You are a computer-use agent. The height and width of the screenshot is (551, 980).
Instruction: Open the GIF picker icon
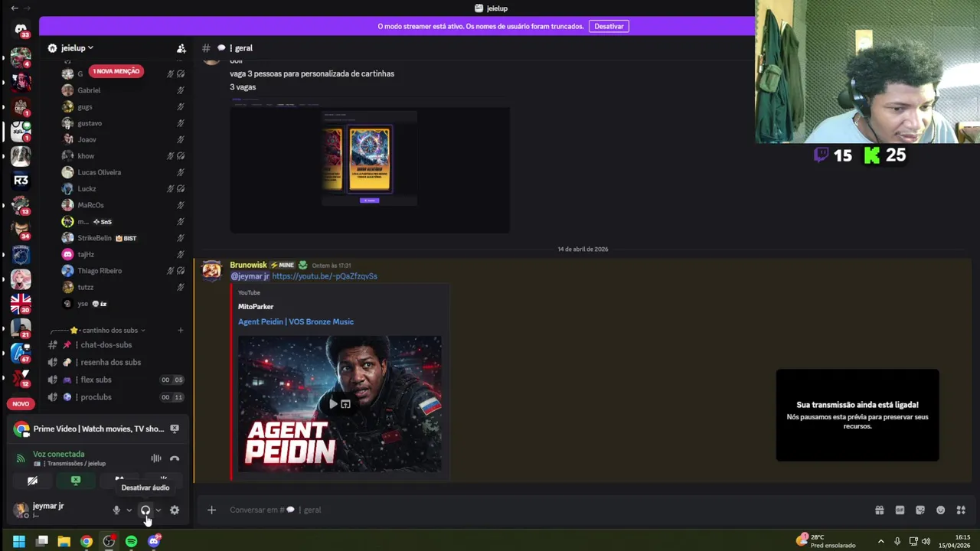coord(900,510)
